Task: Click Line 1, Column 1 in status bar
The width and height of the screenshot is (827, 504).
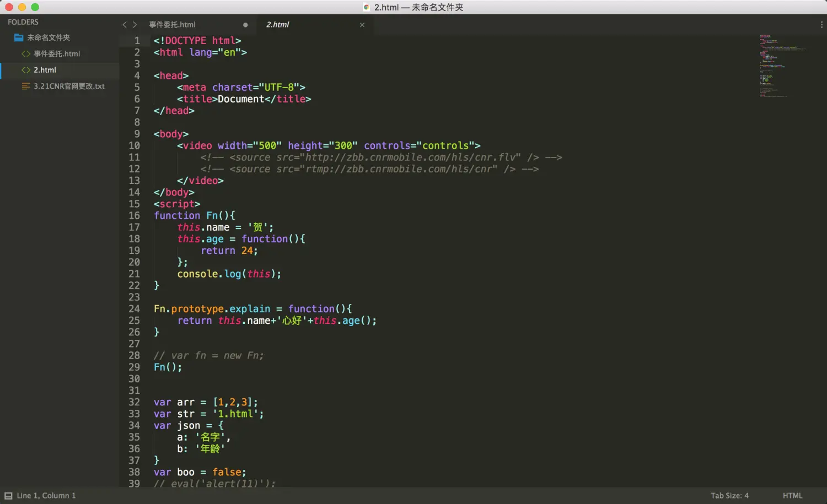Action: [x=46, y=496]
